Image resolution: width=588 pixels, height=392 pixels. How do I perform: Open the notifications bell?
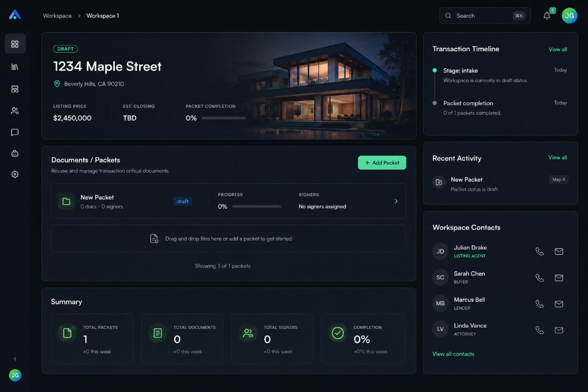[x=547, y=16]
